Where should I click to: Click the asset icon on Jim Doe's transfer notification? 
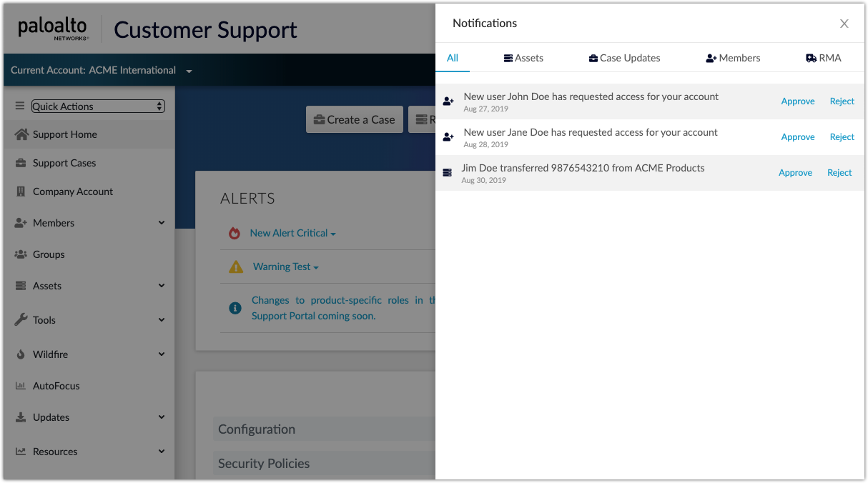447,172
